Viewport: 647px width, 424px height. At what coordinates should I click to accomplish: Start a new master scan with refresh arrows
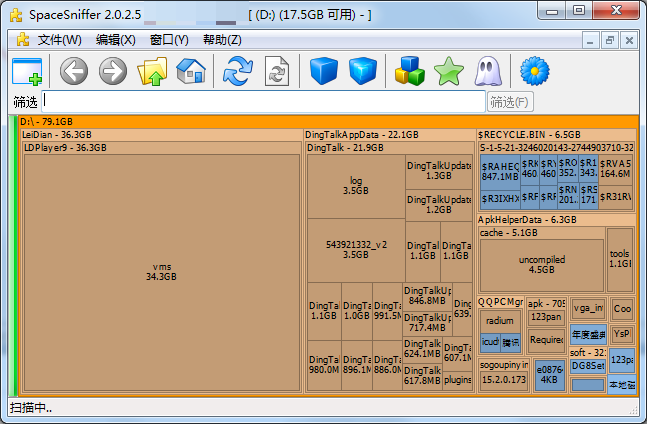point(238,71)
